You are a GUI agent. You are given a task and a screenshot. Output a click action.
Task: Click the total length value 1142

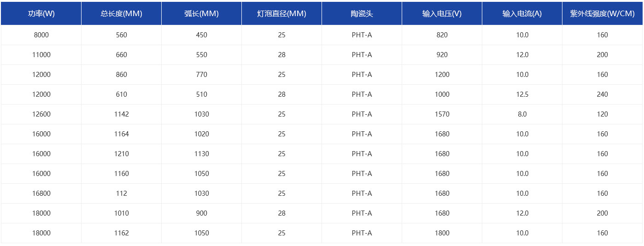121,114
